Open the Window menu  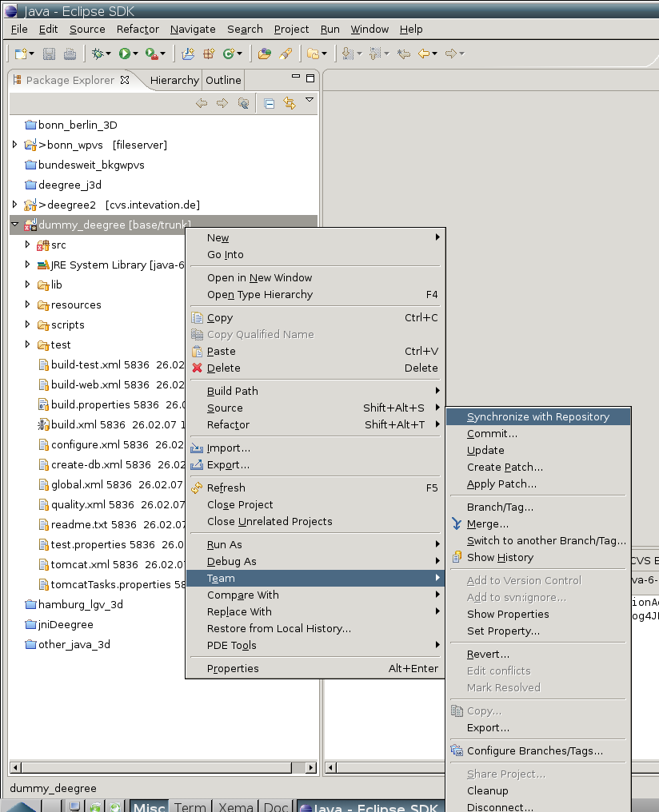tap(369, 29)
